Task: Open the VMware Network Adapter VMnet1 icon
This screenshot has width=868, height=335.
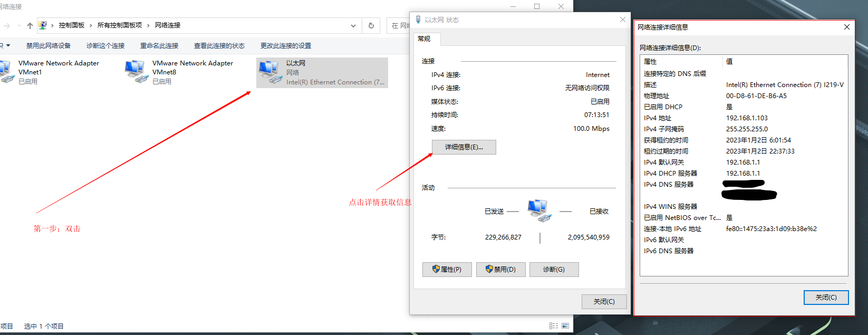Action: click(x=7, y=72)
